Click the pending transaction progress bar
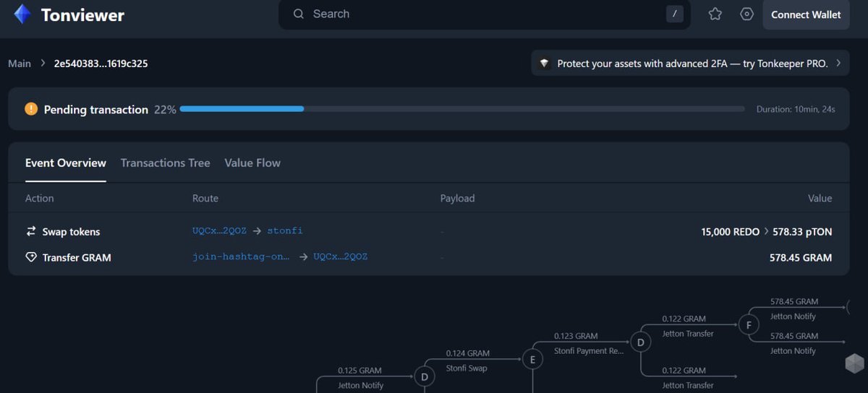Viewport: 868px width, 393px height. (x=462, y=109)
